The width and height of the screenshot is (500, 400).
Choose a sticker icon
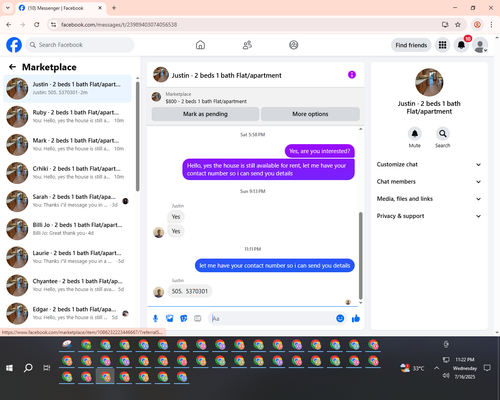pos(184,319)
